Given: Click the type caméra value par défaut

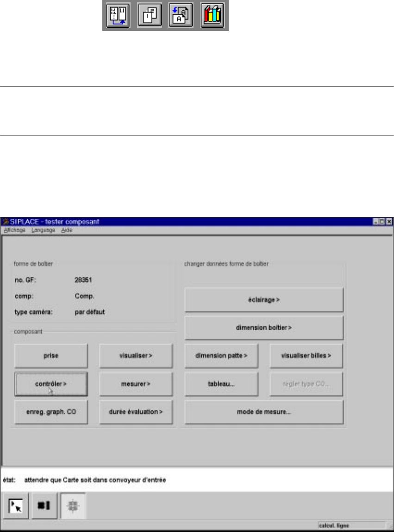Looking at the screenshot, I should 90,312.
